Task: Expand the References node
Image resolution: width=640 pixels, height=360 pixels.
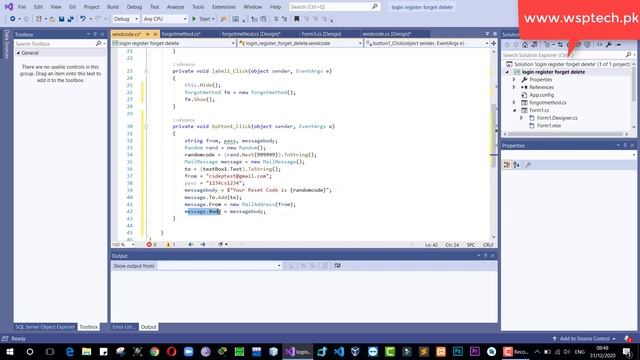Action: pyautogui.click(x=514, y=87)
